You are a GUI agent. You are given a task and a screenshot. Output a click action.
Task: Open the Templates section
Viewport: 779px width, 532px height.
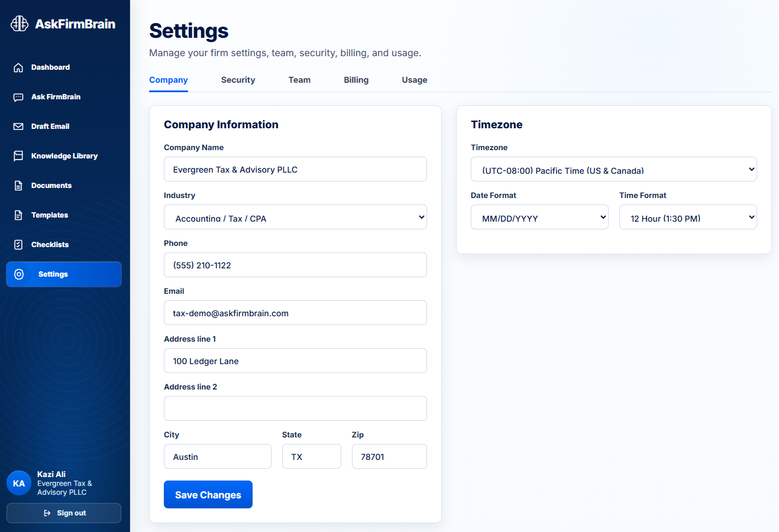point(64,215)
